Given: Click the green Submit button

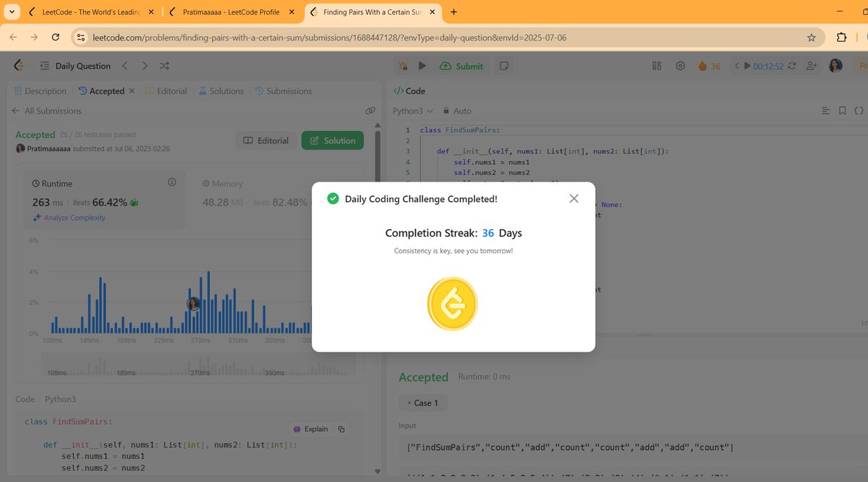Looking at the screenshot, I should 461,65.
